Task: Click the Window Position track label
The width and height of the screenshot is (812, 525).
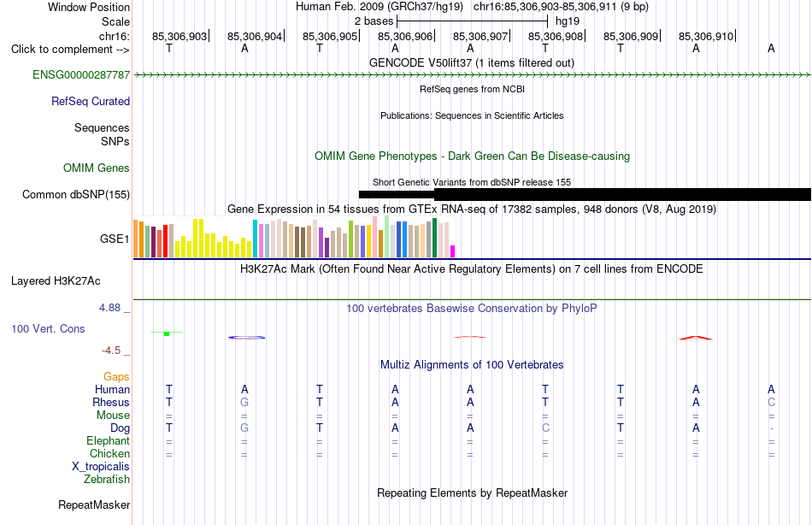Action: pos(89,7)
